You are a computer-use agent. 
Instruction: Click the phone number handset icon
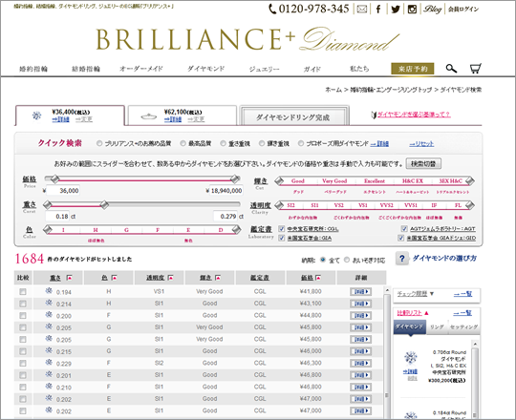(x=272, y=9)
